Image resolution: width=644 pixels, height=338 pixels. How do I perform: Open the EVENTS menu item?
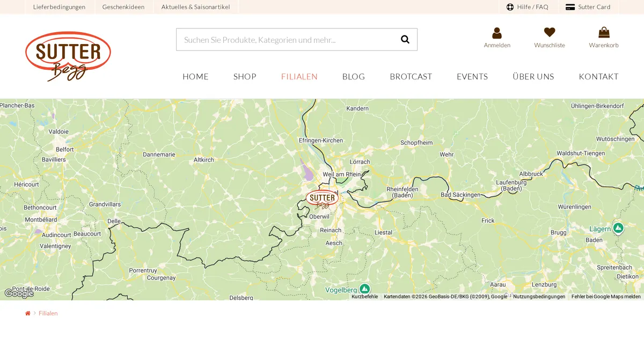click(x=472, y=77)
